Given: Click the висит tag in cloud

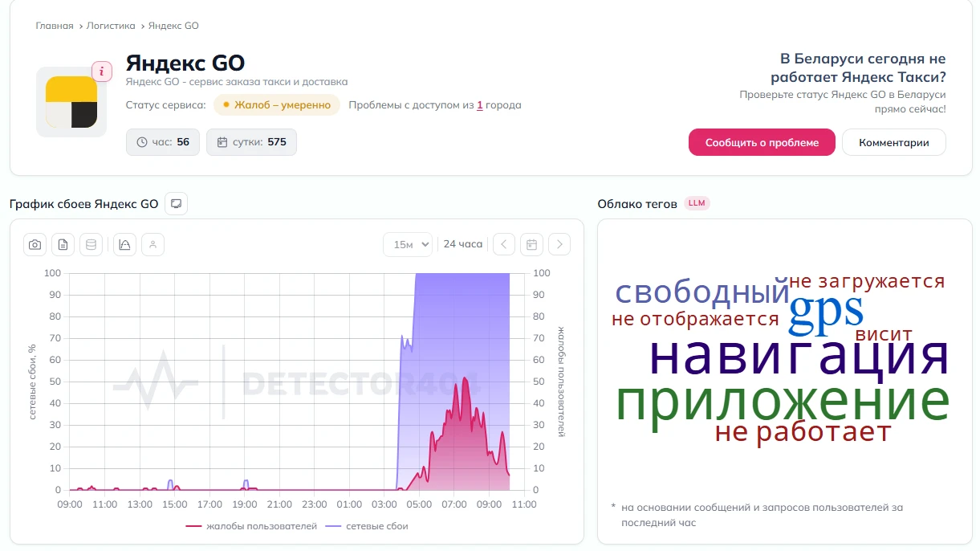Looking at the screenshot, I should [884, 334].
